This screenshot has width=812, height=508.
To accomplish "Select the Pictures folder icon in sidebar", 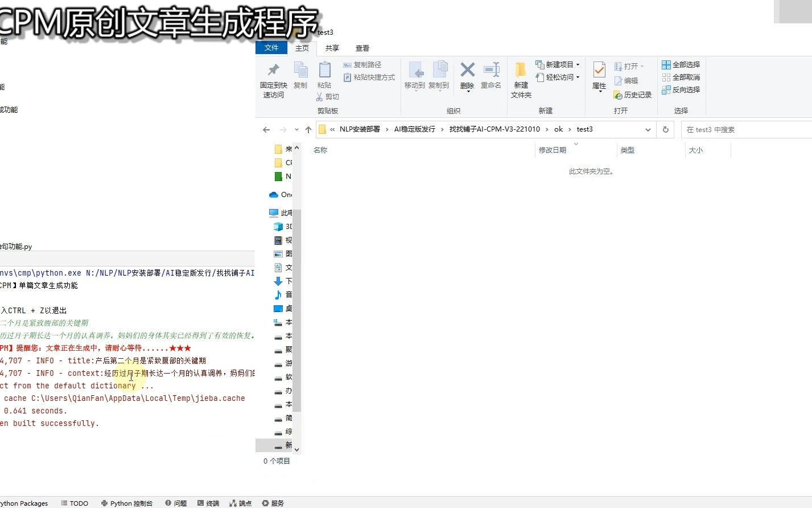I will (x=278, y=254).
